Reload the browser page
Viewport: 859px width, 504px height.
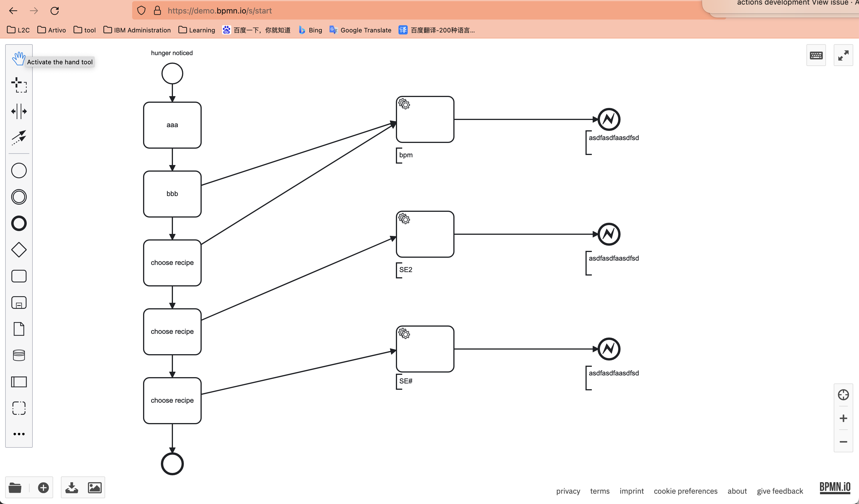click(55, 11)
